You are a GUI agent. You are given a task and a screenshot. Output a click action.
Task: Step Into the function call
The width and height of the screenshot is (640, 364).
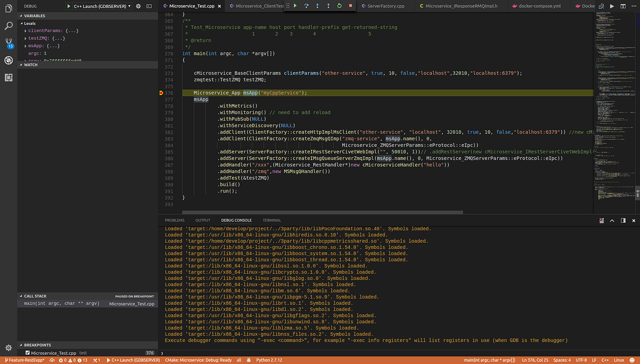coord(317,6)
